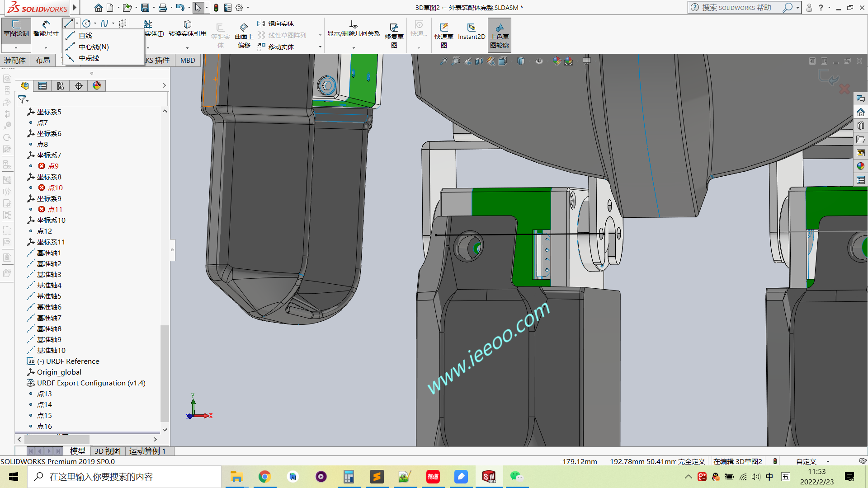This screenshot has width=868, height=488.
Task: Toggle Instant2D on or off
Action: tap(471, 31)
